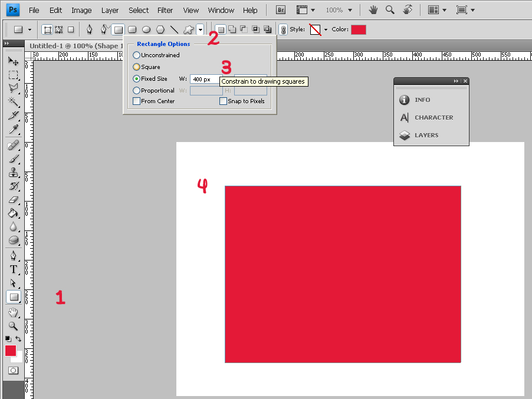Viewport: 532px width, 399px height.
Task: Select the Clone Stamp tool
Action: point(13,173)
